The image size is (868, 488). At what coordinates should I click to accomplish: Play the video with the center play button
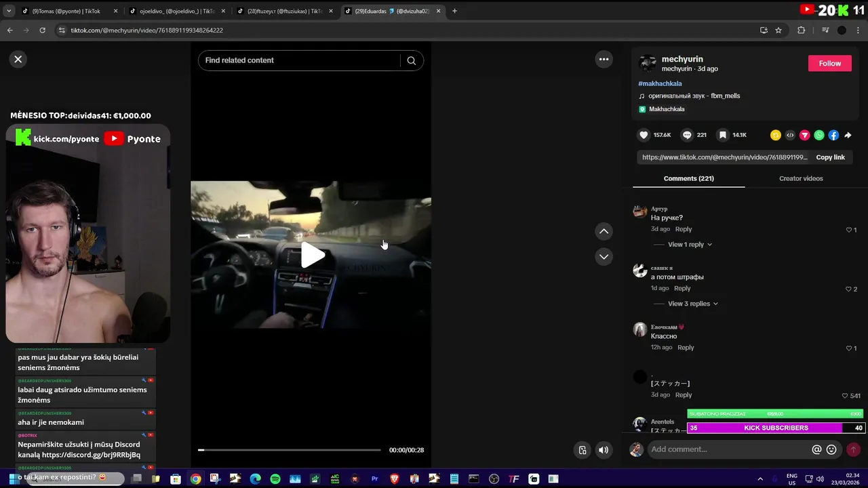click(x=312, y=256)
